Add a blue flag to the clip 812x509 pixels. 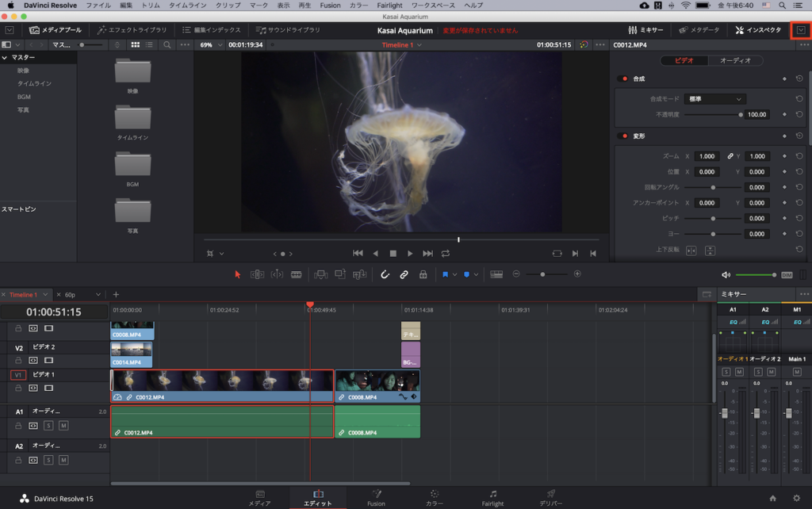pyautogui.click(x=445, y=274)
